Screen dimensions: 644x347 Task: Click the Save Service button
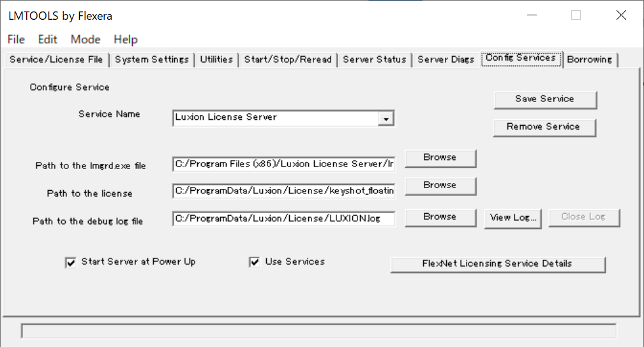pos(545,100)
